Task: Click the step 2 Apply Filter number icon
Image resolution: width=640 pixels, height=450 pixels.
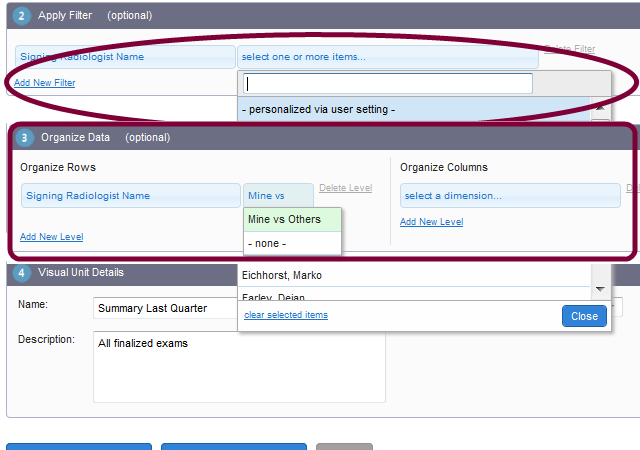Action: [x=22, y=16]
